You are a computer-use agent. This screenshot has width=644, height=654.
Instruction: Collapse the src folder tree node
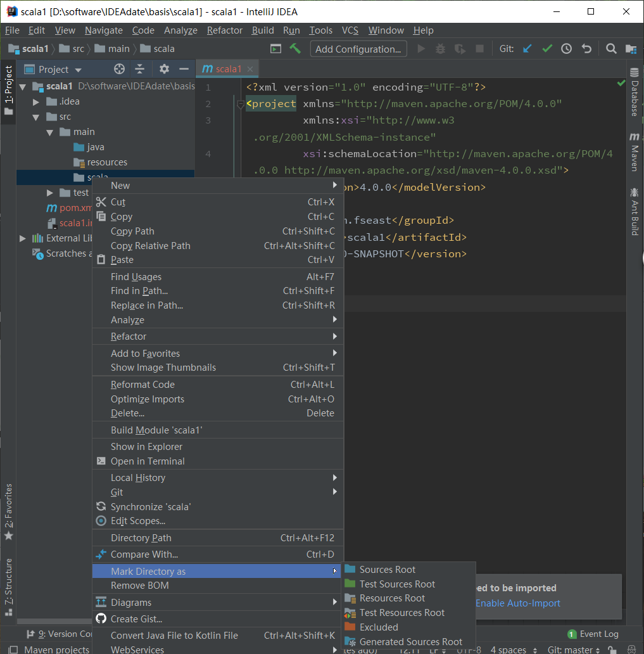(x=36, y=117)
